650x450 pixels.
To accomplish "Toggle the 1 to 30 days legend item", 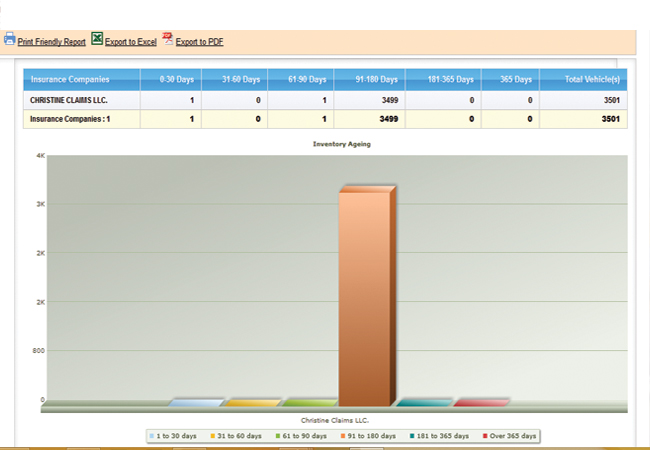I will [x=175, y=436].
